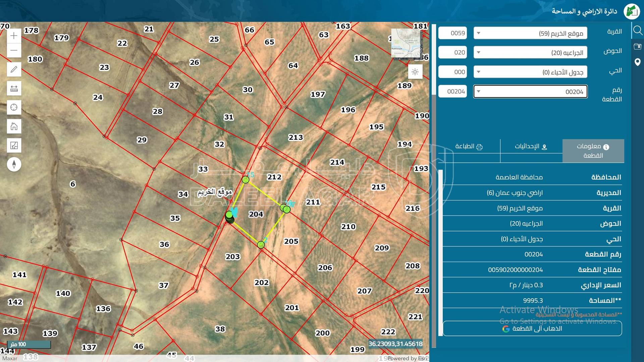
Task: Open the الطباعة print tab
Action: pyautogui.click(x=469, y=146)
